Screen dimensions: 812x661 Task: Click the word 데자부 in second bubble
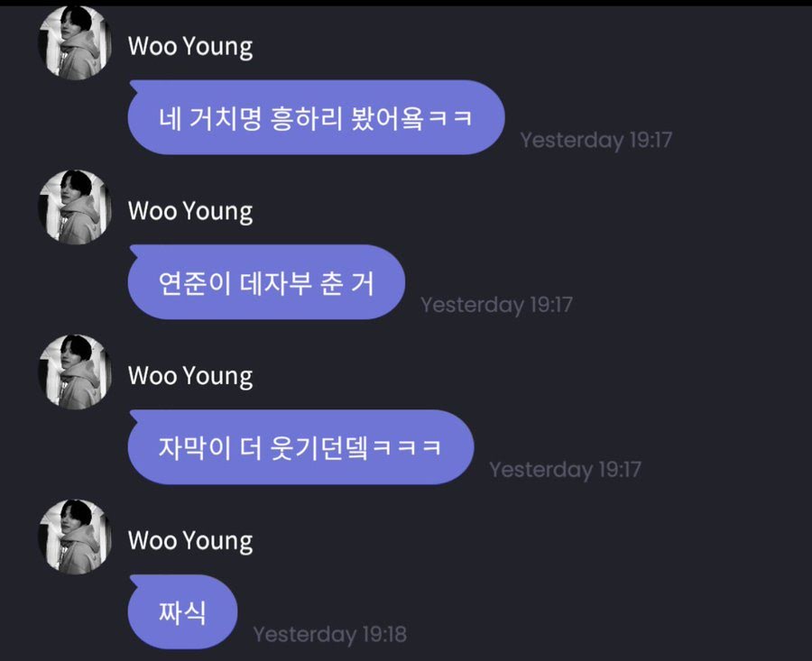click(276, 283)
